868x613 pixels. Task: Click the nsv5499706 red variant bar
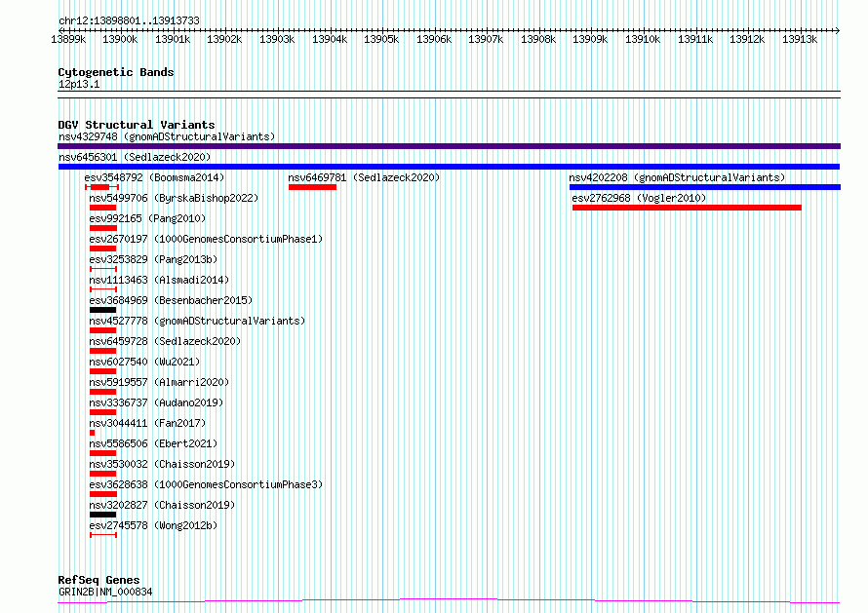(x=102, y=208)
